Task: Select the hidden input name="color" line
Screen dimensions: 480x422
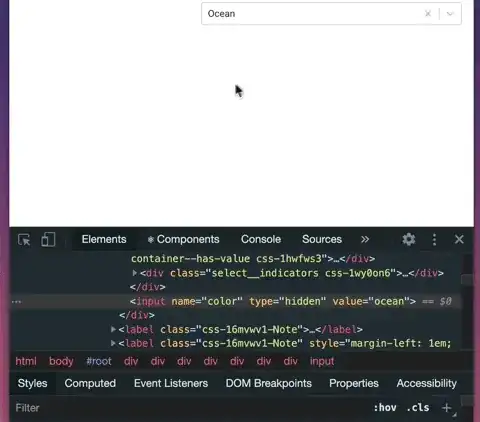Action: [x=273, y=301]
